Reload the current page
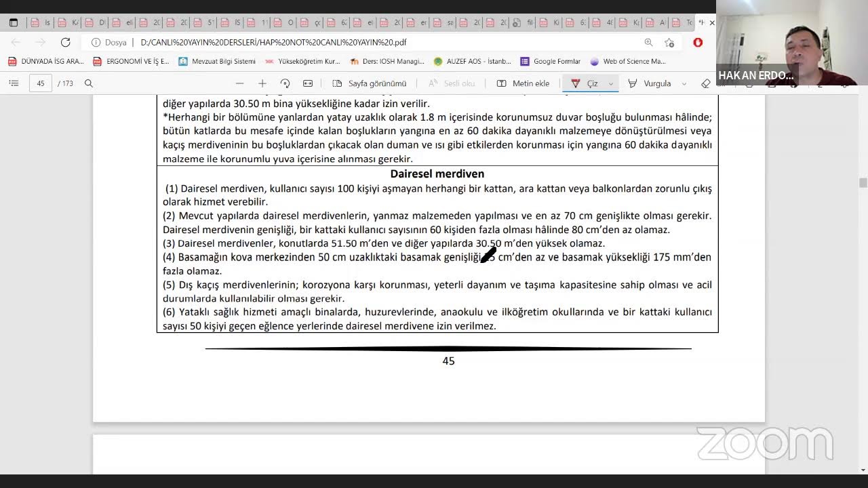This screenshot has height=488, width=868. click(x=65, y=42)
